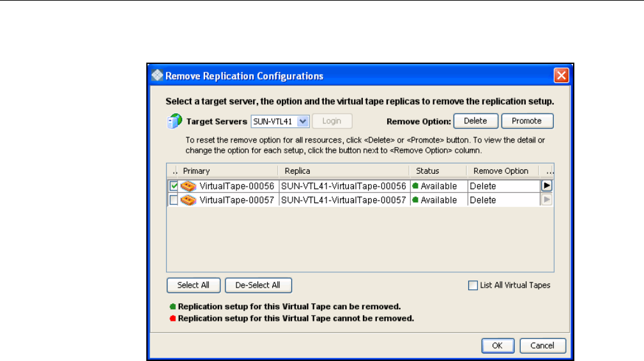644x361 pixels.
Task: Click the Target Servers server icon
Action: (174, 121)
